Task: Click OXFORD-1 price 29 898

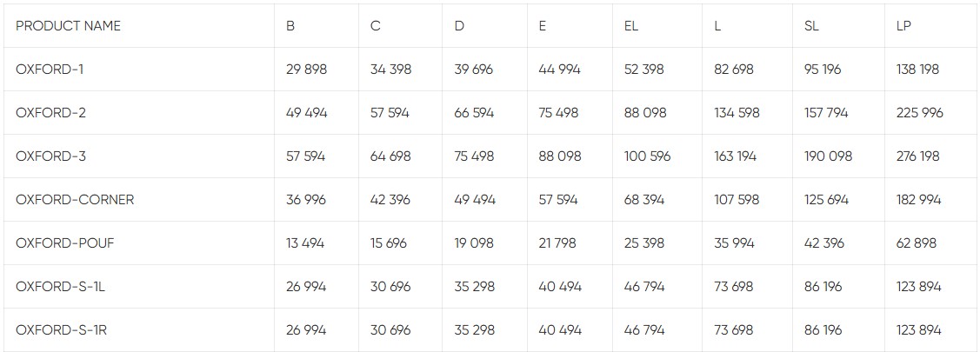Action: coord(306,70)
